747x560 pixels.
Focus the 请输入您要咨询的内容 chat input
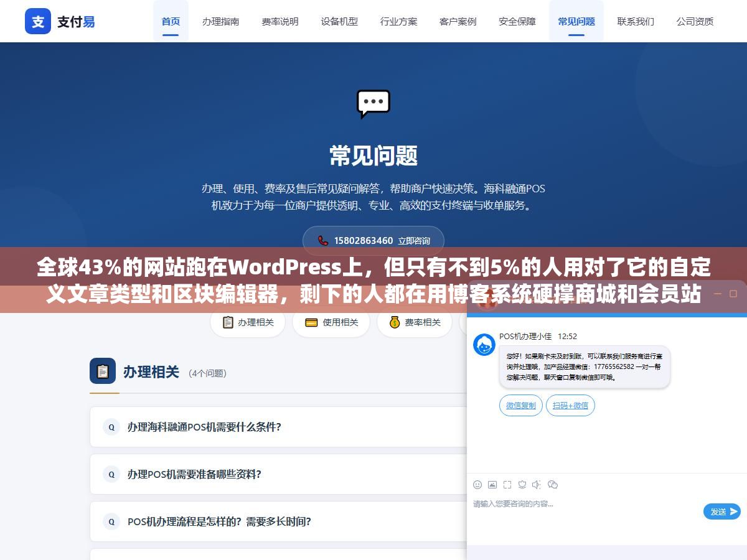585,510
